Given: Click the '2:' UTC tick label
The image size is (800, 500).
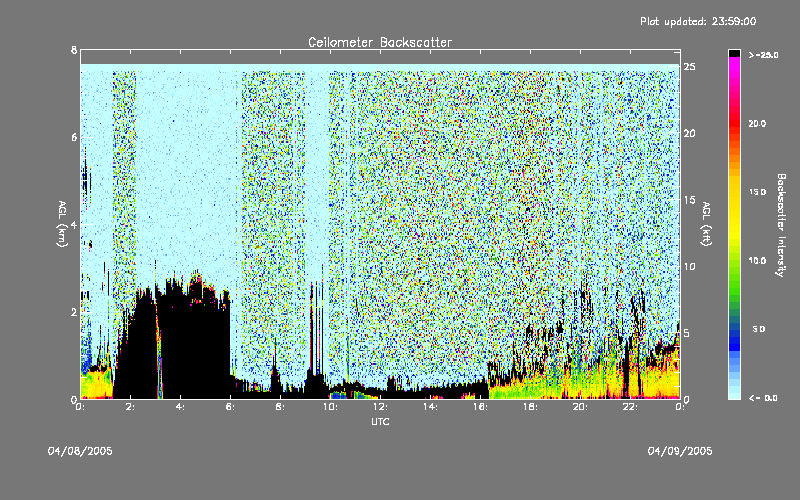Looking at the screenshot, I should [131, 407].
